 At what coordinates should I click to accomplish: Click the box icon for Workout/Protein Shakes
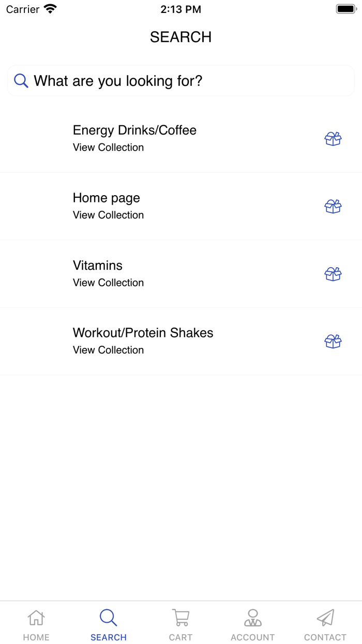(x=333, y=341)
